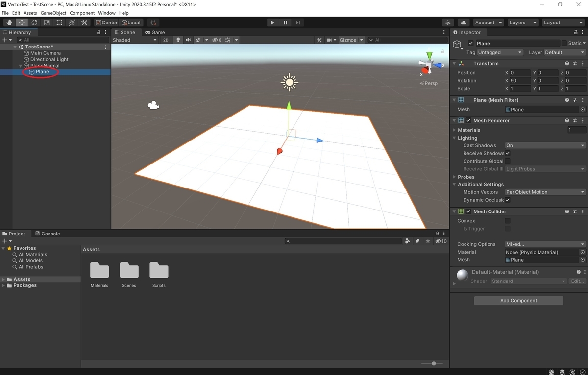
Task: Pick Mesh Collider mesh object selector
Action: 583,260
